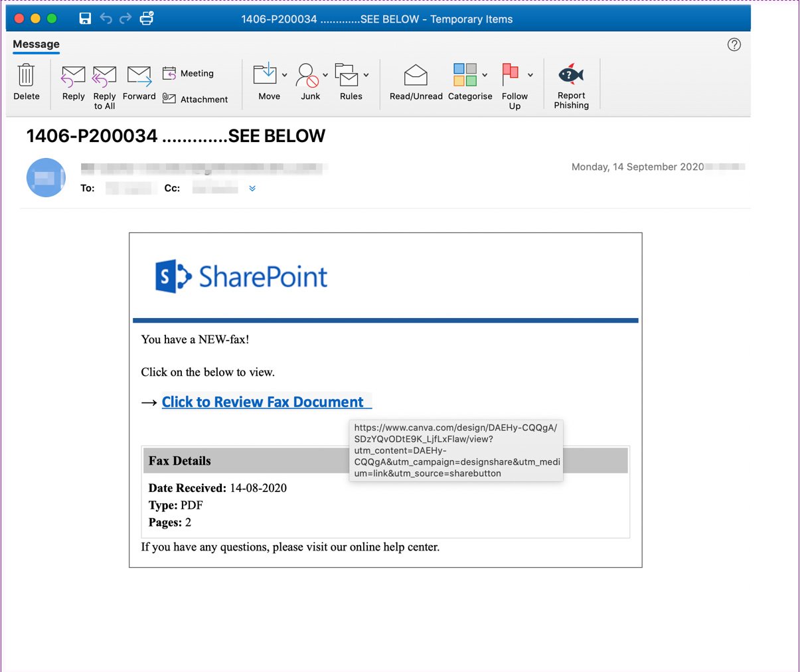Click the online help center sentence
Screen dimensions: 800x672
point(290,547)
